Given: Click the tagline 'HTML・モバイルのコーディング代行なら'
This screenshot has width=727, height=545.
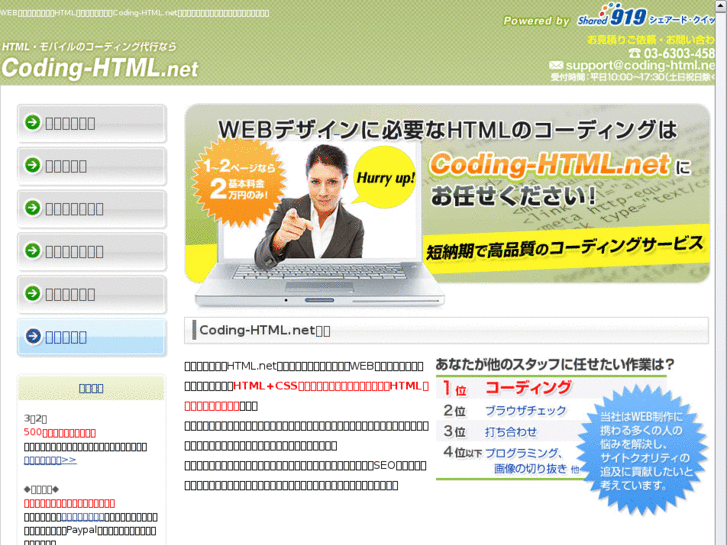Looking at the screenshot, I should pyautogui.click(x=89, y=46).
